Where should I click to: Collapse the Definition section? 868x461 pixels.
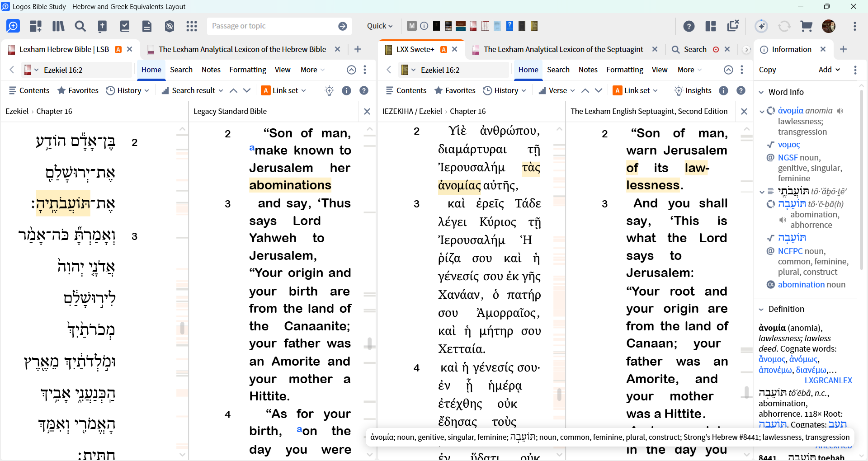(x=761, y=309)
